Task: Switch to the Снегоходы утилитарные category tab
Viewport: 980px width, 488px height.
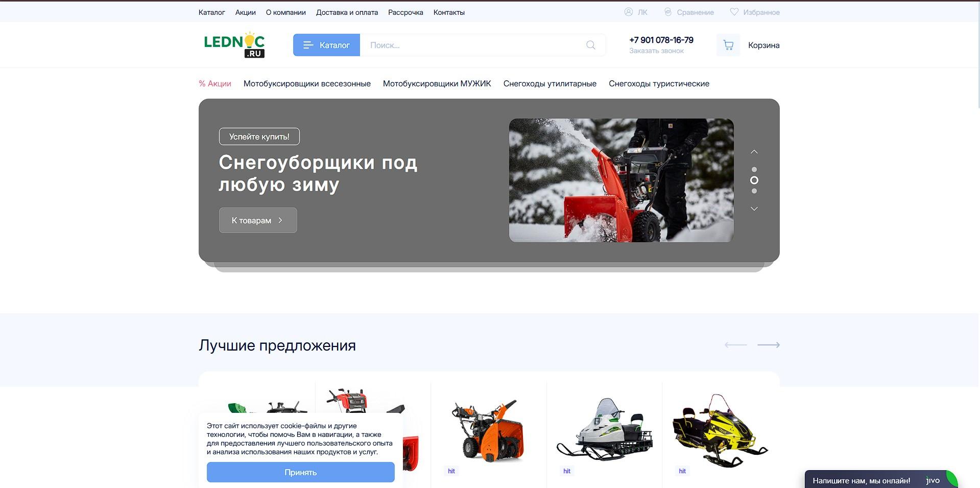Action: tap(550, 83)
